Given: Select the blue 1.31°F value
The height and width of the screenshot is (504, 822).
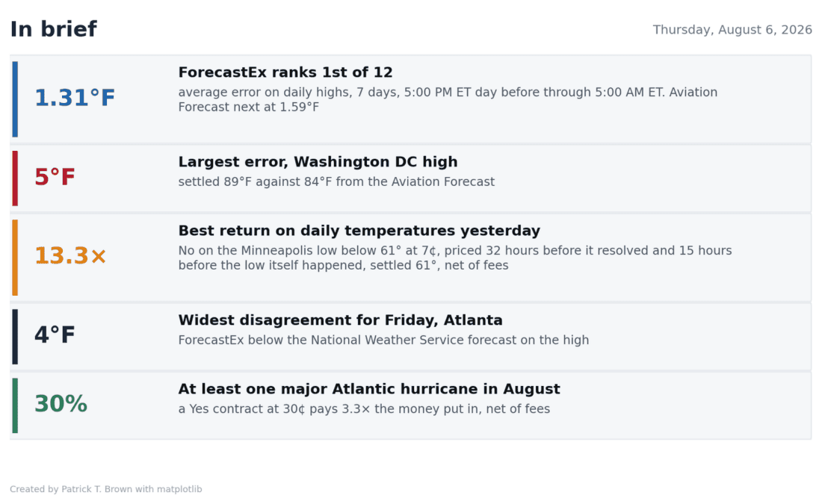Looking at the screenshot, I should point(75,98).
